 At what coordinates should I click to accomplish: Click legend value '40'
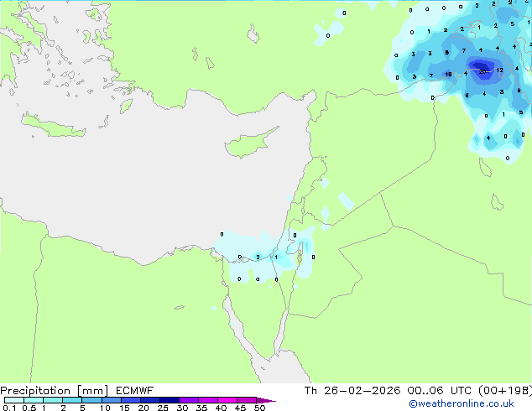[221, 408]
